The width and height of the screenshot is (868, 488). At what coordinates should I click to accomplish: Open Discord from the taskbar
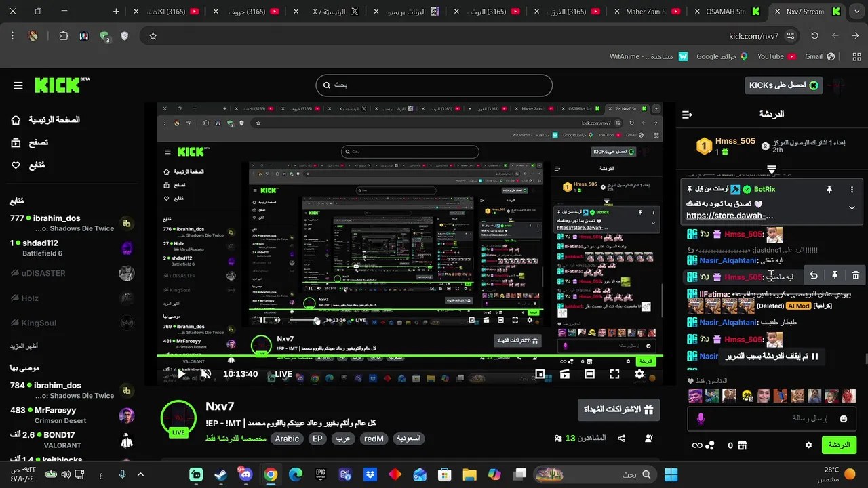245,474
